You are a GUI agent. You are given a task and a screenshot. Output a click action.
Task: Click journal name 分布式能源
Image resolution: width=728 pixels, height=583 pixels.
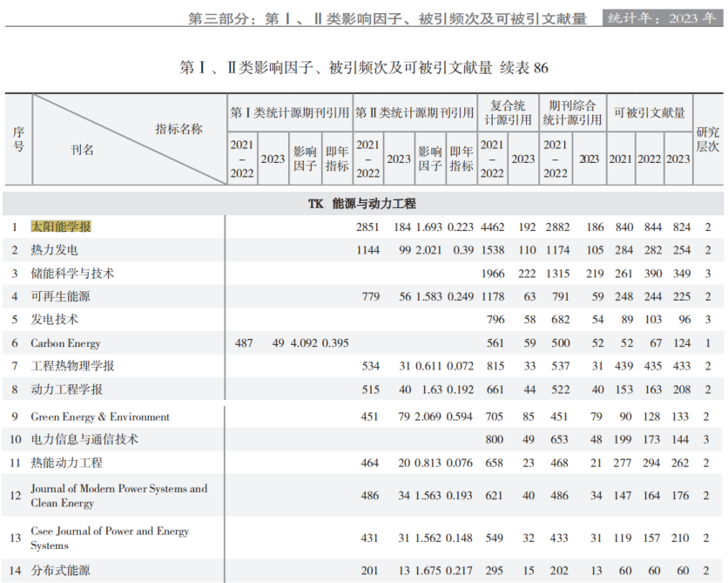(60, 571)
